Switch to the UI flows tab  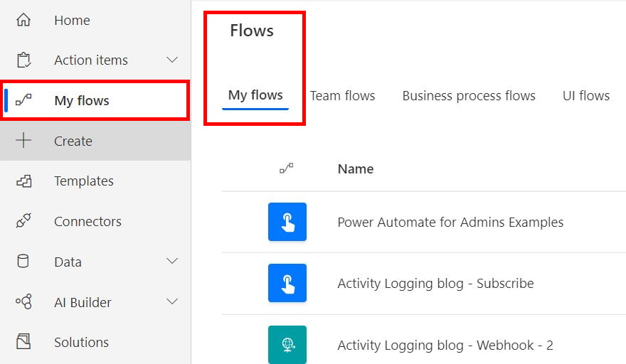coord(586,96)
